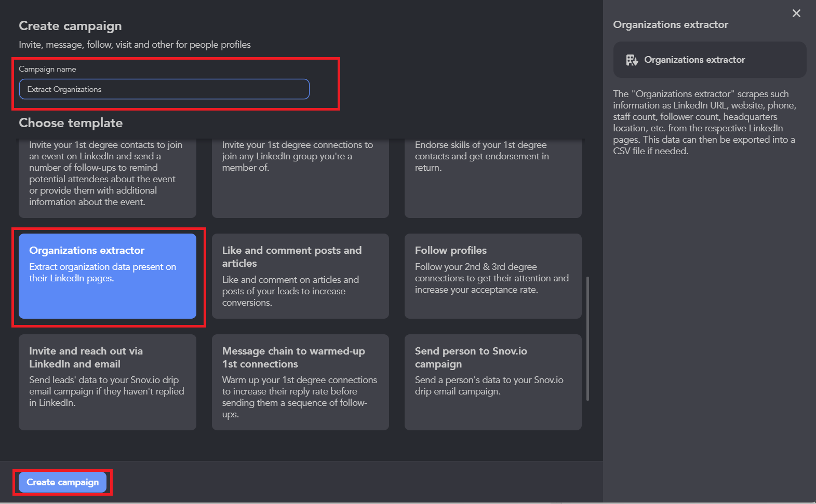
Task: Close the Organizations extractor side panel
Action: coord(796,13)
